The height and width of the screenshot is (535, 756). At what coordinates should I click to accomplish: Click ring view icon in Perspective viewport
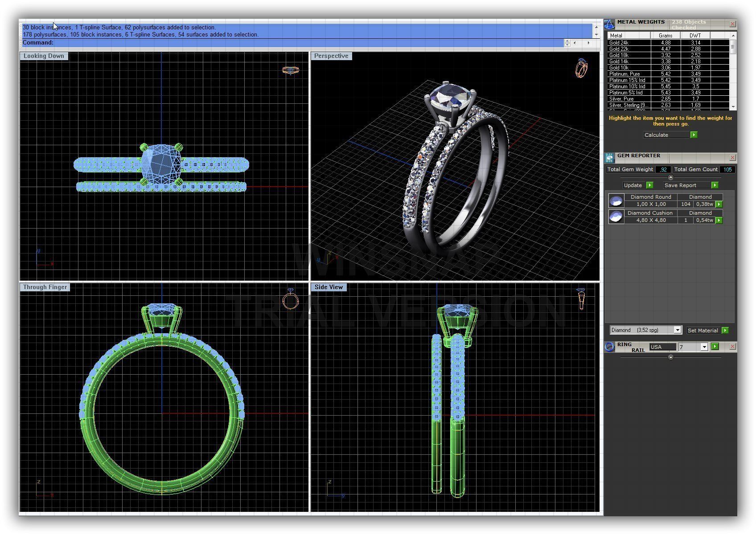(581, 68)
